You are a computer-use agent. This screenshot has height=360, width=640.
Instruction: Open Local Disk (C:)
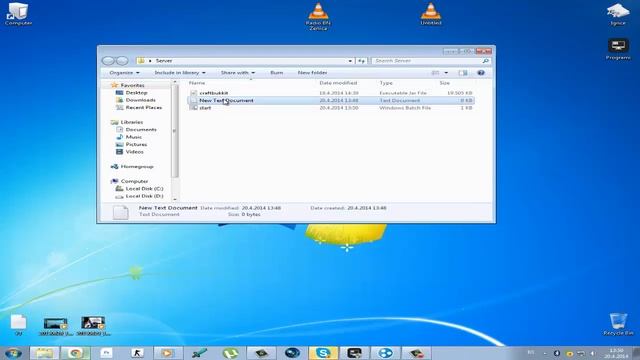tap(144, 189)
